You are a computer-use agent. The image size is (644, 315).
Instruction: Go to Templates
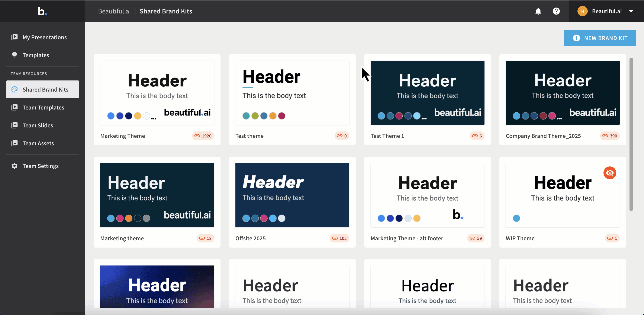42,55
